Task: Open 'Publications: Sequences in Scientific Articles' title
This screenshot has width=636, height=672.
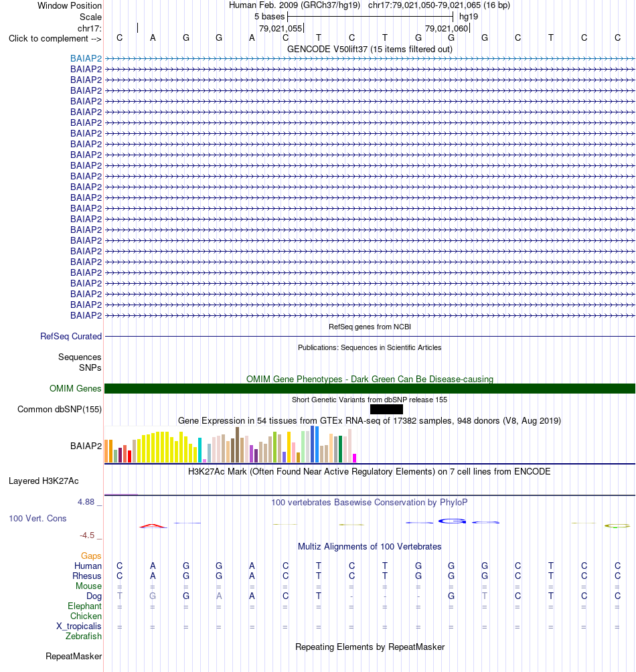Action: click(x=370, y=347)
